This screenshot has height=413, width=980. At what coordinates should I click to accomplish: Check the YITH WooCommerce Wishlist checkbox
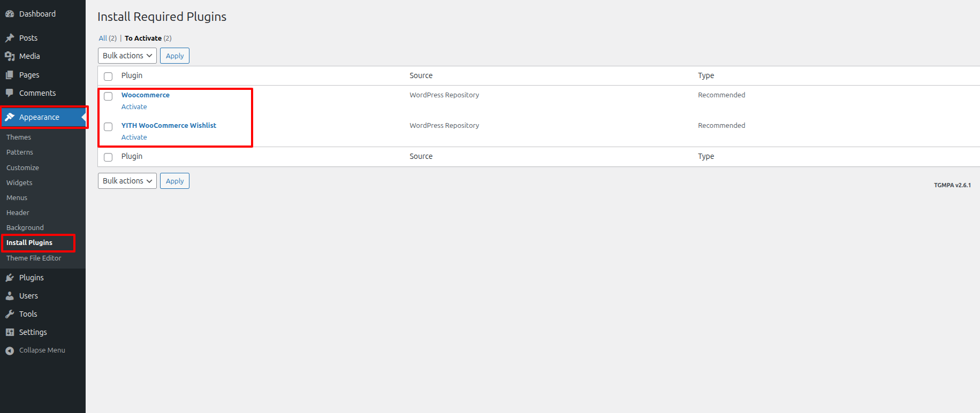click(108, 127)
